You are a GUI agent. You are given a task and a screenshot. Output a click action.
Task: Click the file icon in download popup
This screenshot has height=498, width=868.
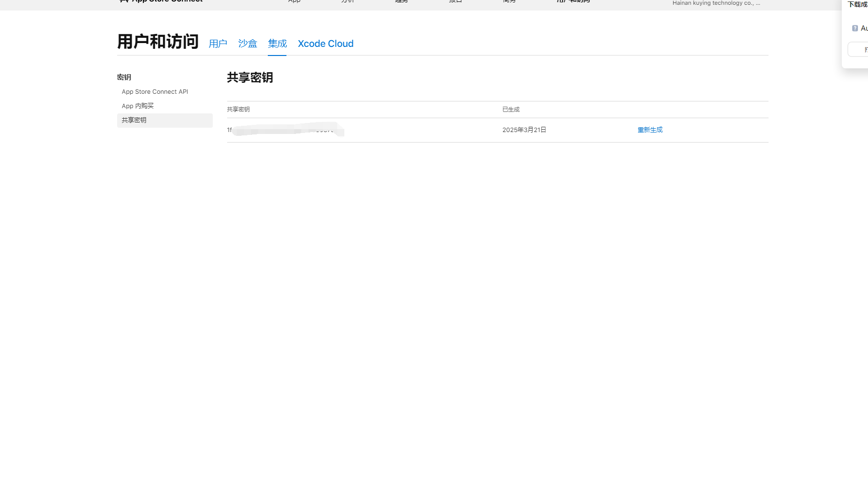point(855,28)
